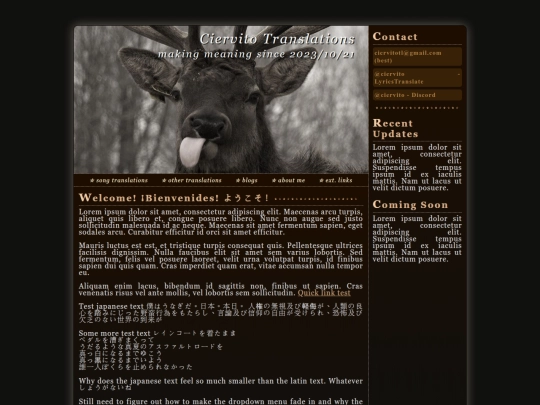Image resolution: width=540 pixels, height=405 pixels.
Task: Click the sentence starting Why does the japanese text
Action: [220, 384]
